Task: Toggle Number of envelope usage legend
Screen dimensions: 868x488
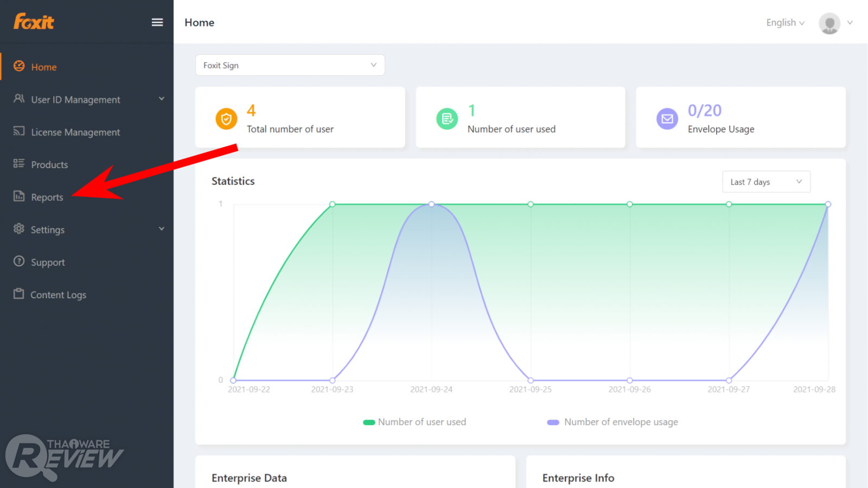Action: 612,422
